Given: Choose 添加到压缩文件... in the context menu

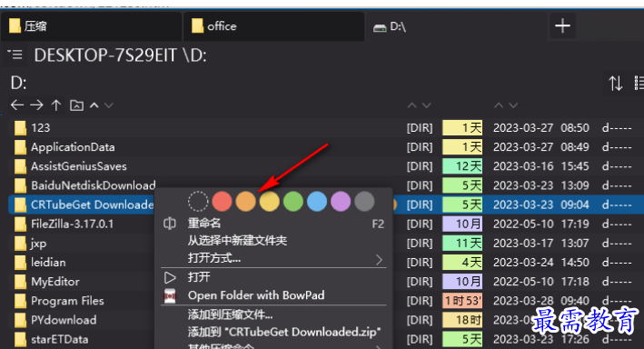Looking at the screenshot, I should (230, 314).
